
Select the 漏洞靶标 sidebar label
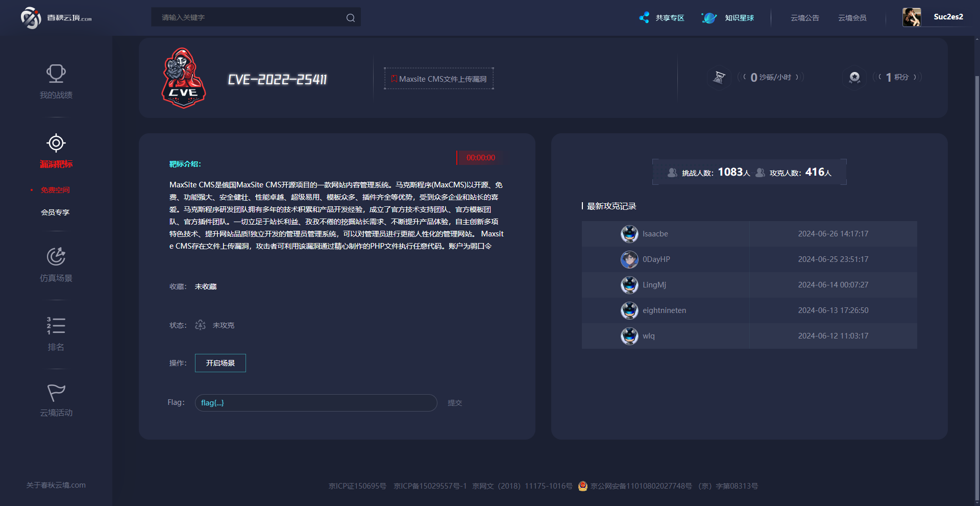[x=56, y=164]
